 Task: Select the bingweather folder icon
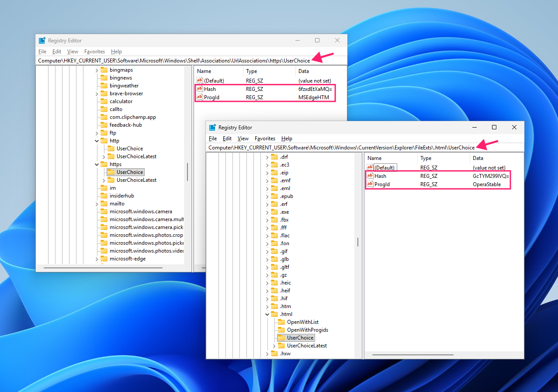(104, 86)
